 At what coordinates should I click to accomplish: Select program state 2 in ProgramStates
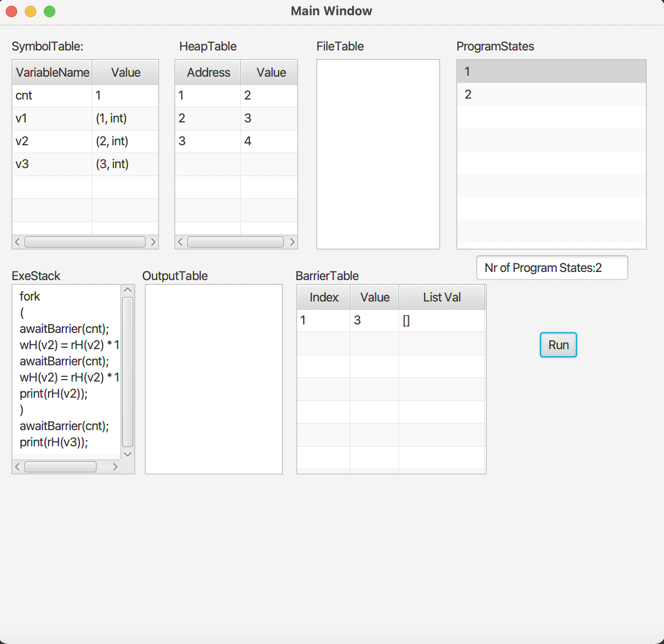(x=551, y=94)
